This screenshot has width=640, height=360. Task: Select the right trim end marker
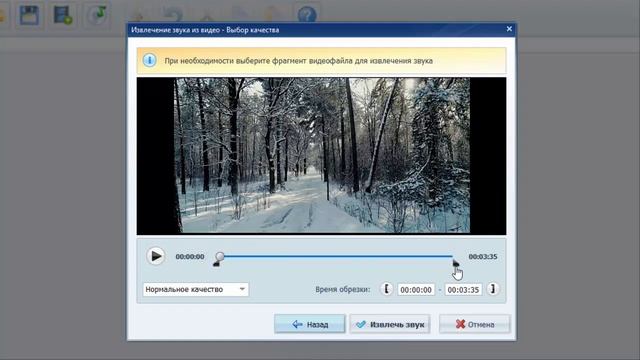pos(456,263)
